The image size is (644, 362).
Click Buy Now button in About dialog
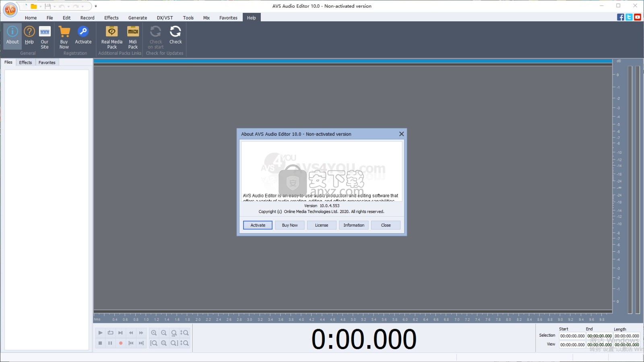290,225
